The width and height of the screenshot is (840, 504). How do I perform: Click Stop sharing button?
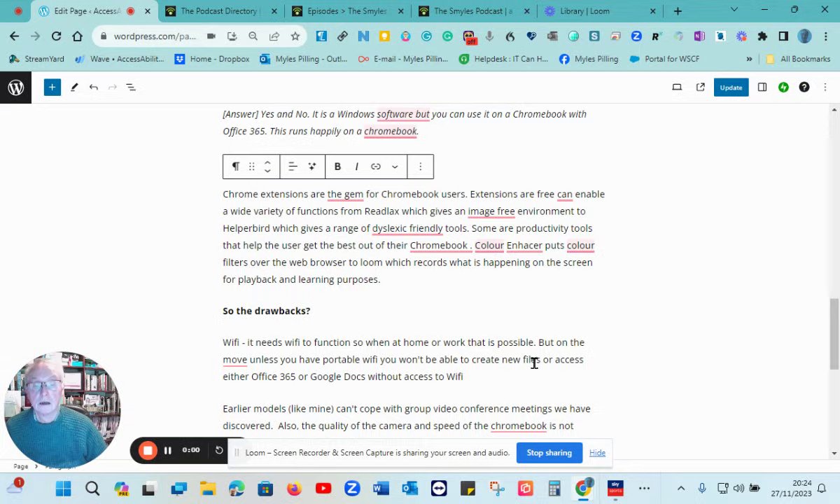click(549, 453)
